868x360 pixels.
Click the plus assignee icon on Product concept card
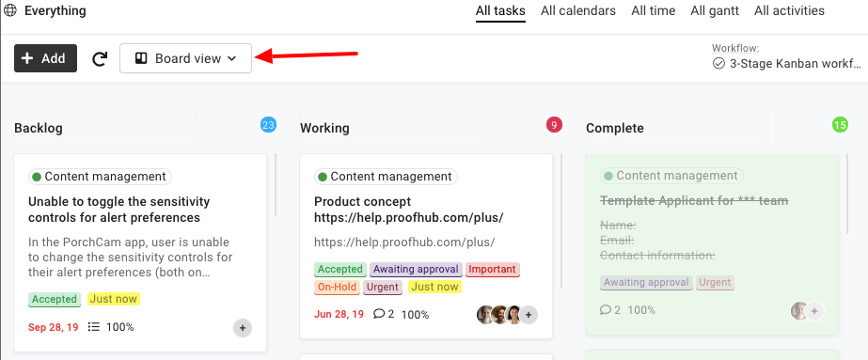pos(529,315)
